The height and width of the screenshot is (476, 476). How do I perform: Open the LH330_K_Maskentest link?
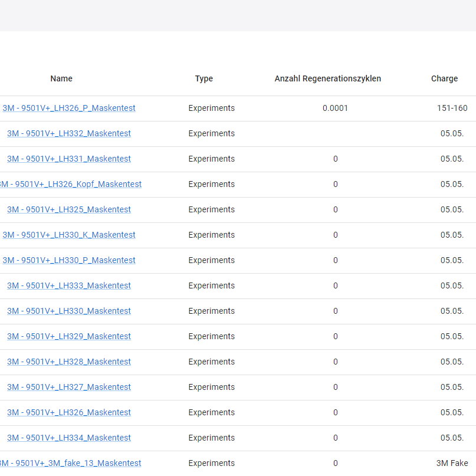(69, 235)
